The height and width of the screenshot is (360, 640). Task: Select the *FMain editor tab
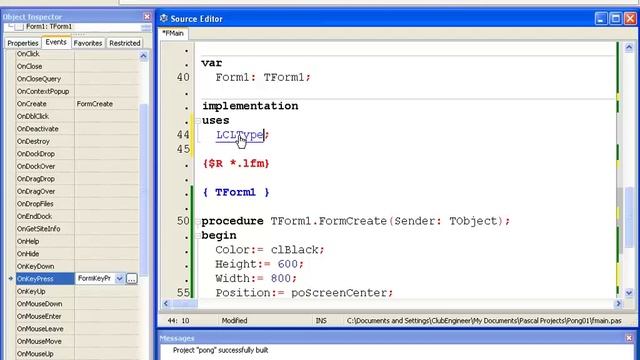[x=173, y=33]
